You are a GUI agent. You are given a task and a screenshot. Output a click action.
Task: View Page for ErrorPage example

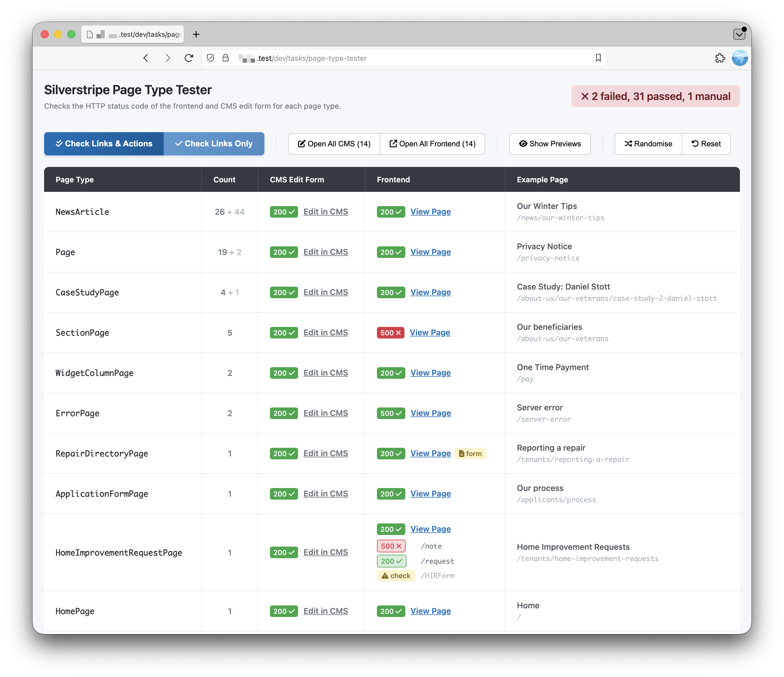point(431,413)
